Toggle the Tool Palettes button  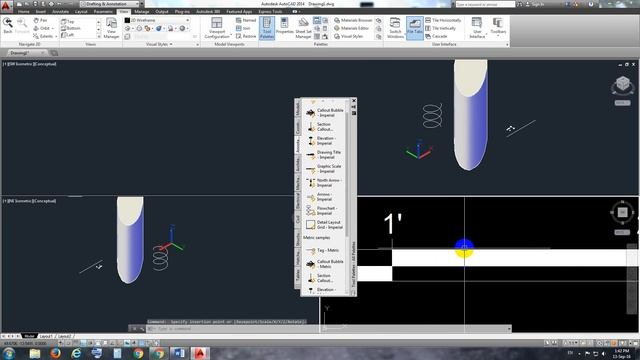click(267, 28)
